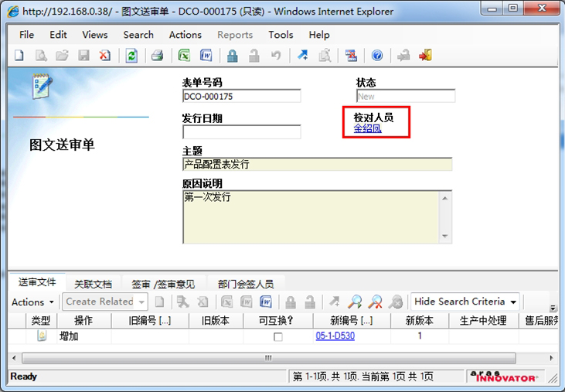This screenshot has width=565, height=392.
Task: Click the Save floppy disk icon
Action: (83, 56)
